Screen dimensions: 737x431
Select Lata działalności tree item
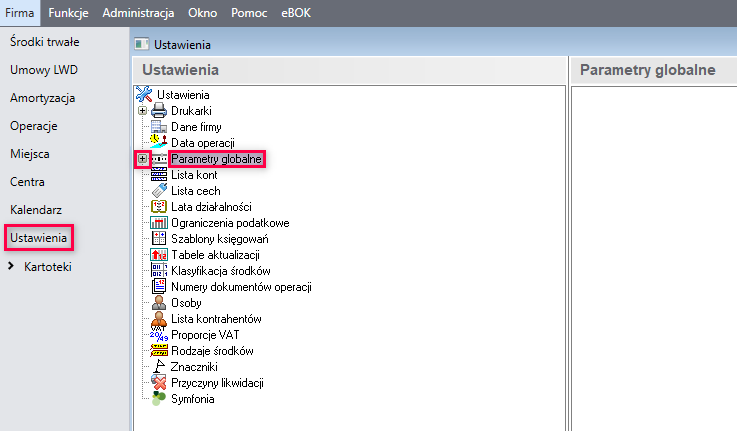point(211,207)
